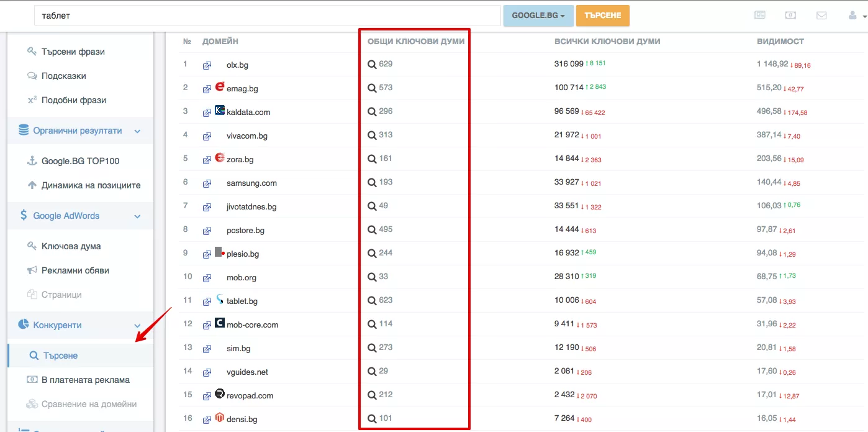
Task: Open external link icon for densi.bg
Action: click(207, 420)
